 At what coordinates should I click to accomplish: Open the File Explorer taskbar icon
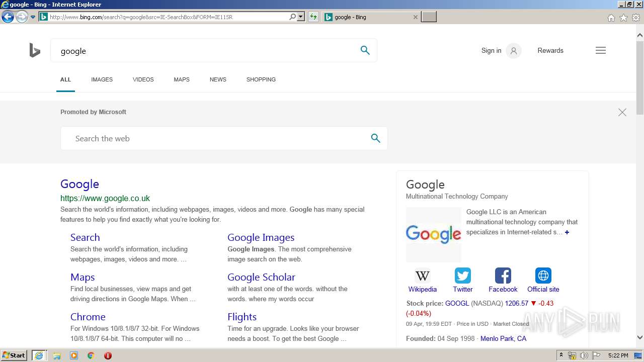click(57, 355)
